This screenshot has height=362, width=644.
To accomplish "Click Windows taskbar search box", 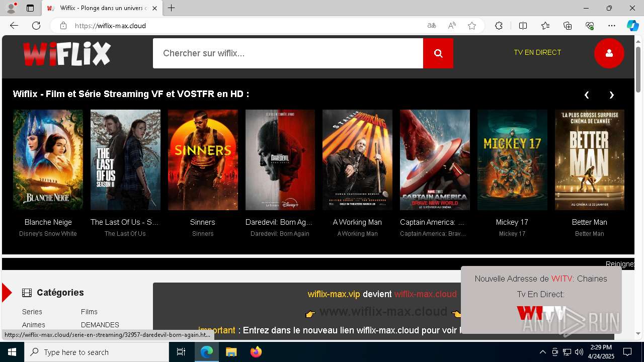I will [x=97, y=352].
